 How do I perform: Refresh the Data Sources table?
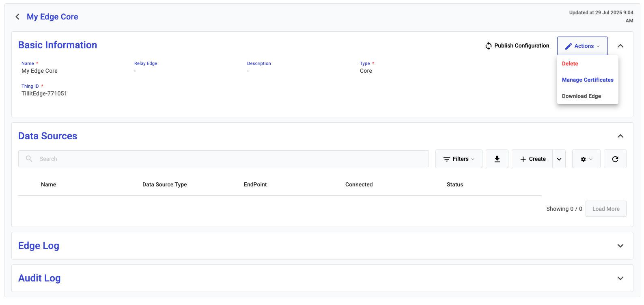point(615,159)
